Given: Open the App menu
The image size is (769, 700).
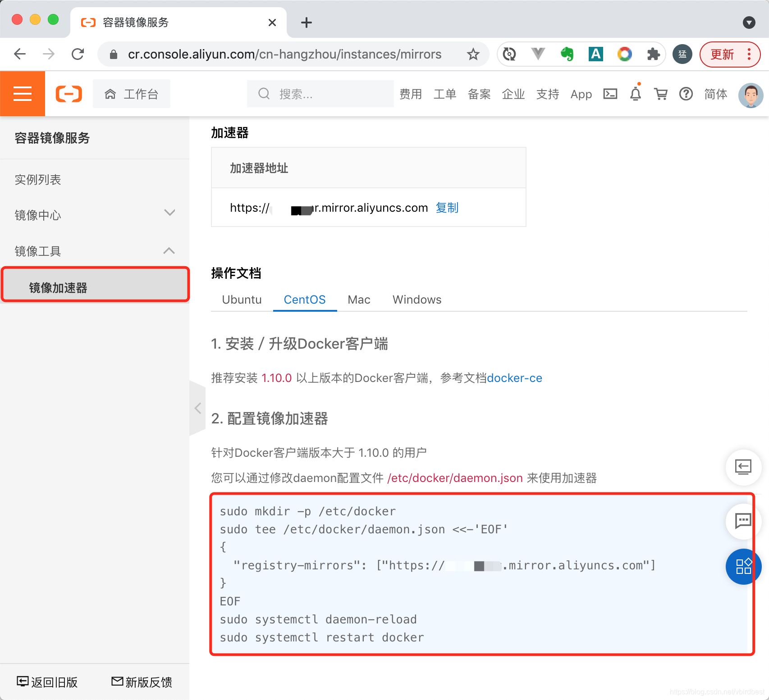Looking at the screenshot, I should tap(581, 94).
